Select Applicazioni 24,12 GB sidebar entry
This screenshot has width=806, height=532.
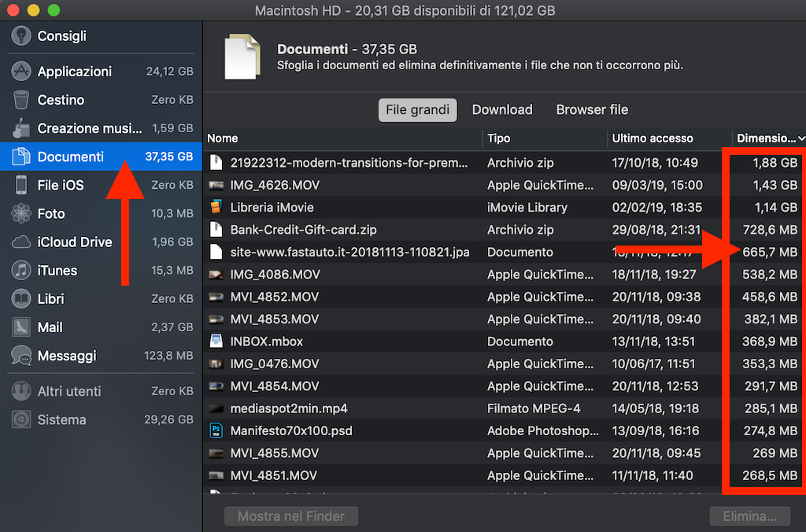pyautogui.click(x=101, y=72)
